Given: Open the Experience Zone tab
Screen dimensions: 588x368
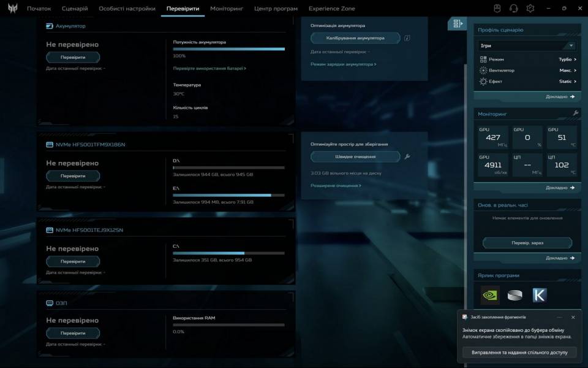Looking at the screenshot, I should (x=331, y=9).
